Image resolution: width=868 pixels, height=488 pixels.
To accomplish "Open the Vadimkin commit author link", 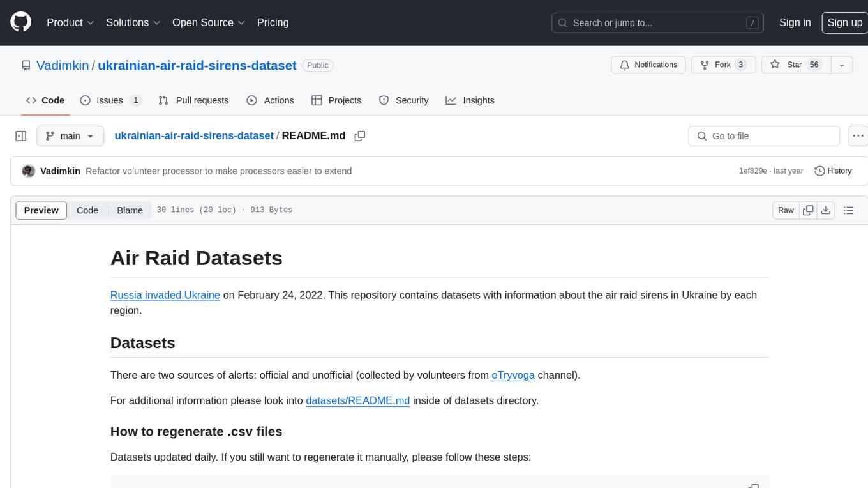I will pos(60,171).
